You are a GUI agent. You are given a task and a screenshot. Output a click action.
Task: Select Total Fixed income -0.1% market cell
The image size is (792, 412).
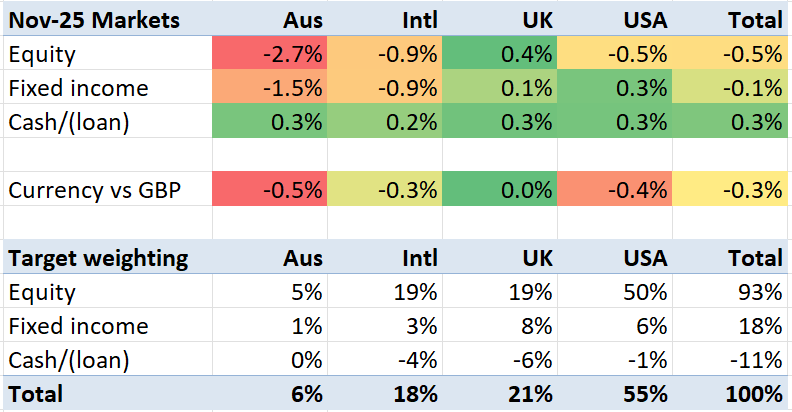click(x=731, y=88)
